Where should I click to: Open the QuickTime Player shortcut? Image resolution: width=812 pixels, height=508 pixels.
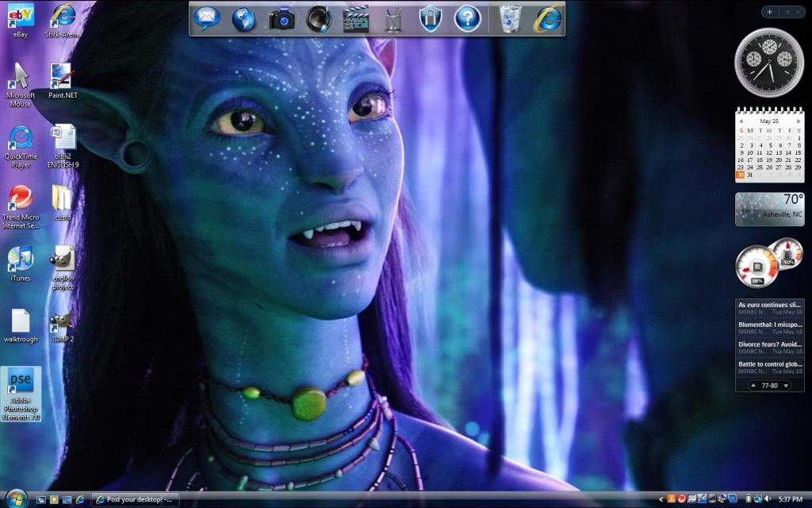tap(21, 138)
